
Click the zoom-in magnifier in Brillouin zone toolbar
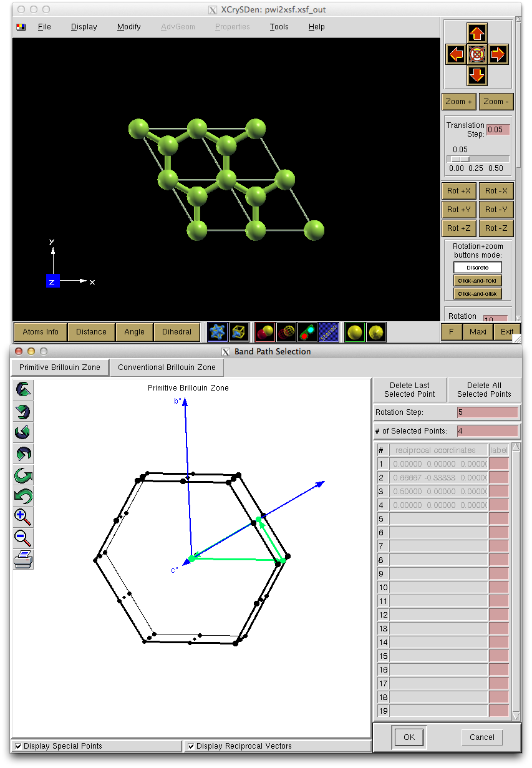tap(23, 517)
